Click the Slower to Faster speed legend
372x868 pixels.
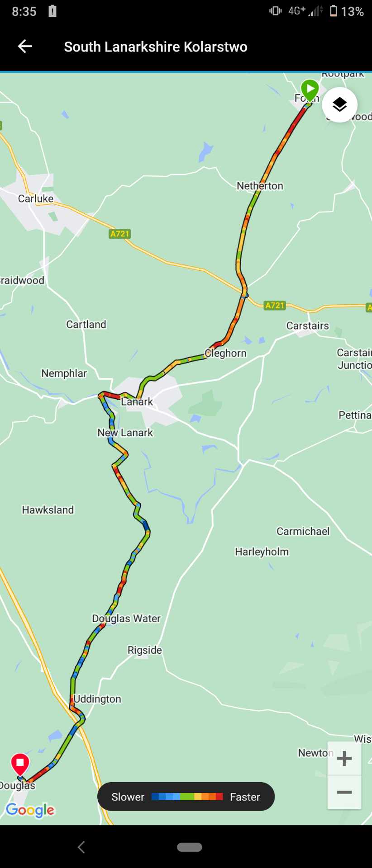pyautogui.click(x=186, y=797)
